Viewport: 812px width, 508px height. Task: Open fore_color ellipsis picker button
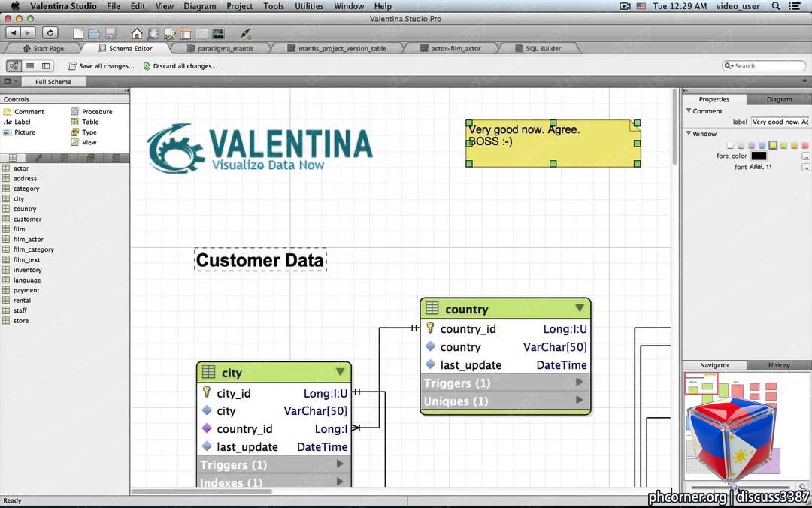806,156
